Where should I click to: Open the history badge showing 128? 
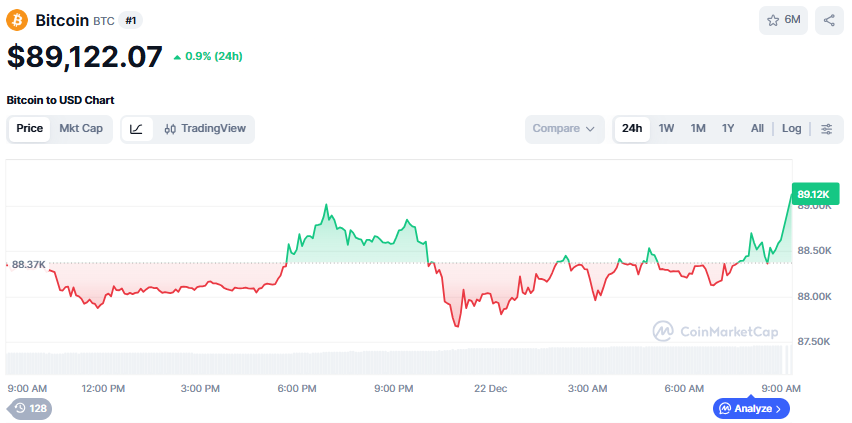tap(30, 408)
